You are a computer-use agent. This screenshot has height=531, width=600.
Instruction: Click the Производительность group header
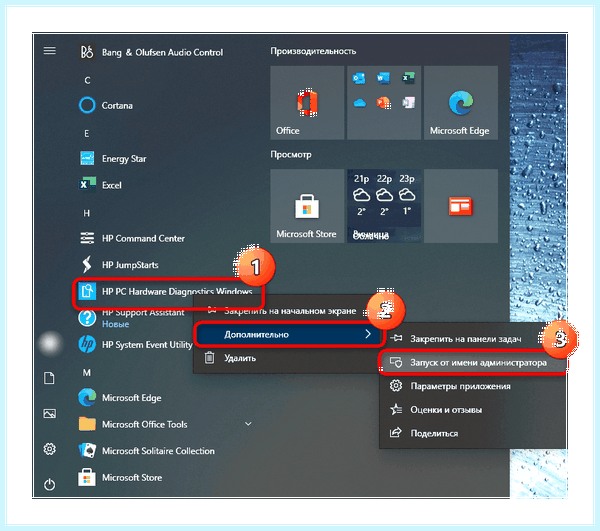click(x=313, y=51)
